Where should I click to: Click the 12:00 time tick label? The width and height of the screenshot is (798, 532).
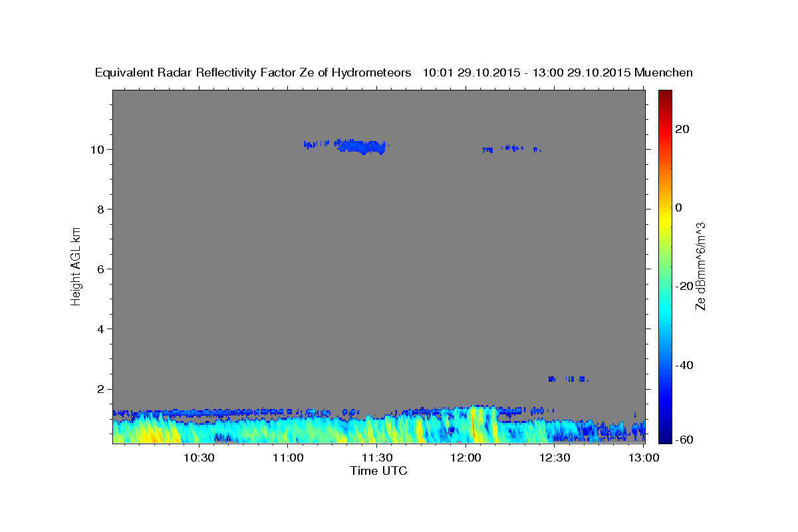(x=466, y=458)
